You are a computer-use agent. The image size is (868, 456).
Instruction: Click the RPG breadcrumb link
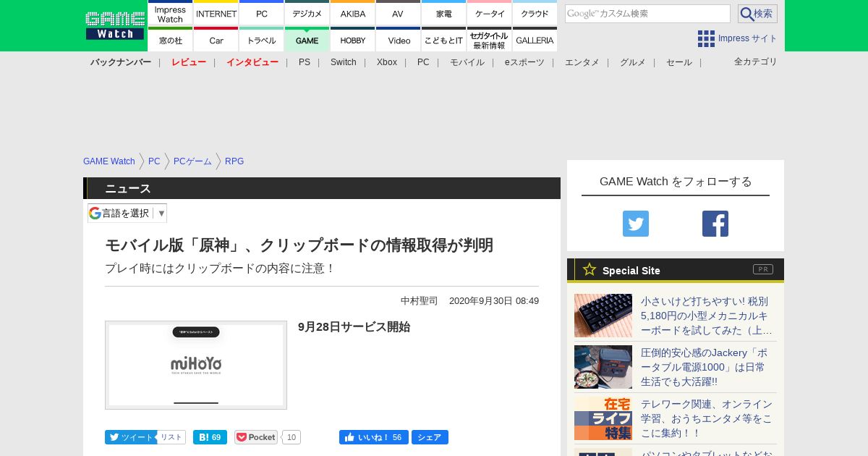(234, 161)
